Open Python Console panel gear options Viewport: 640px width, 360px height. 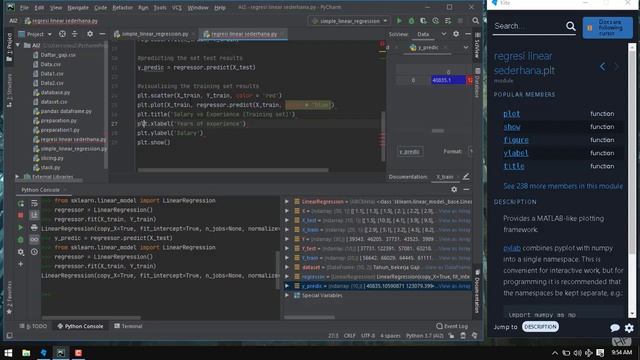coord(454,189)
